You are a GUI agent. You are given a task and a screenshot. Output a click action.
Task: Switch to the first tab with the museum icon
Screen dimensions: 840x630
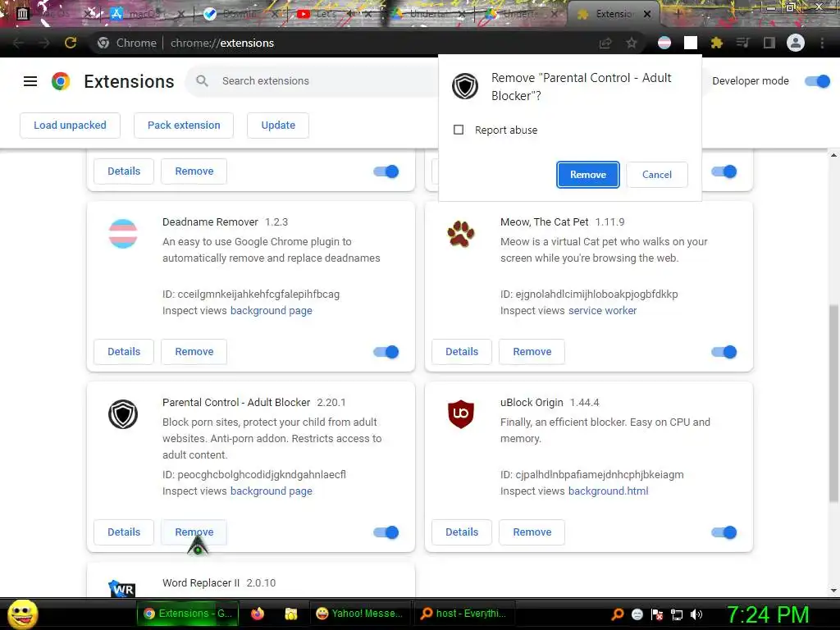click(52, 14)
